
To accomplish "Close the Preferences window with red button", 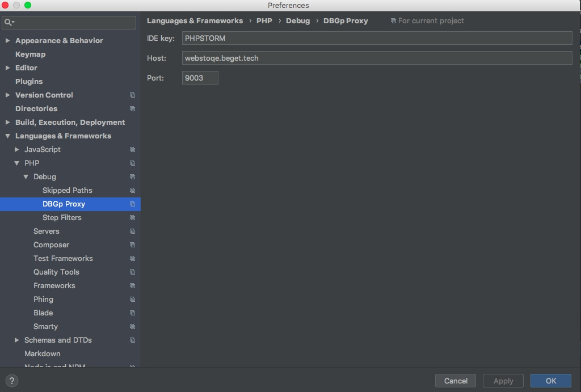I will pyautogui.click(x=5, y=5).
